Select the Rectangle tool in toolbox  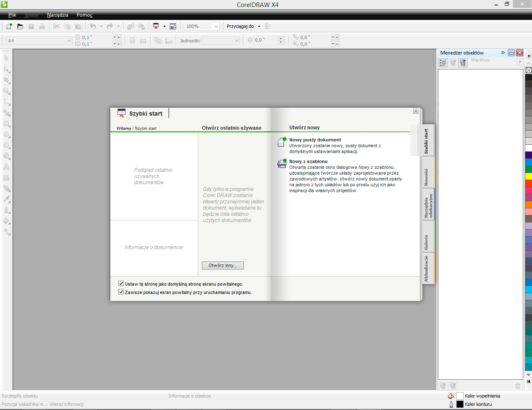click(7, 123)
